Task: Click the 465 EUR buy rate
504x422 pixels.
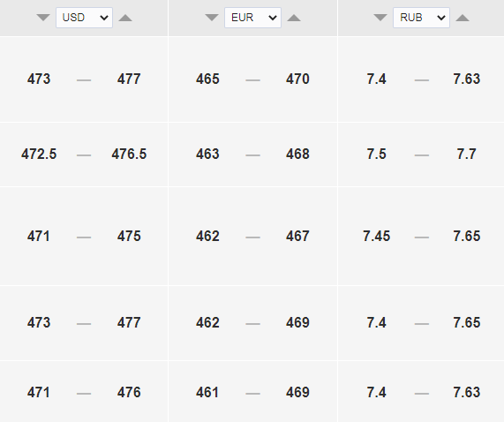Action: click(207, 79)
